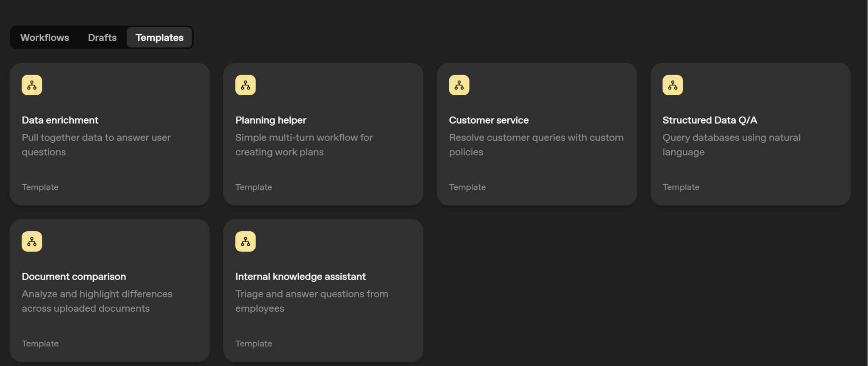Screen dimensions: 868x366
Task: Select the Structured Data Q/A title
Action: (709, 120)
